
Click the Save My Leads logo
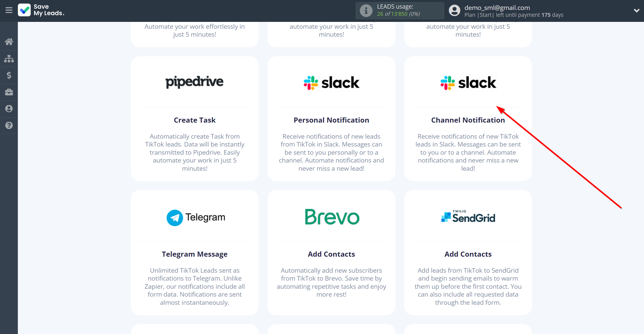click(41, 10)
